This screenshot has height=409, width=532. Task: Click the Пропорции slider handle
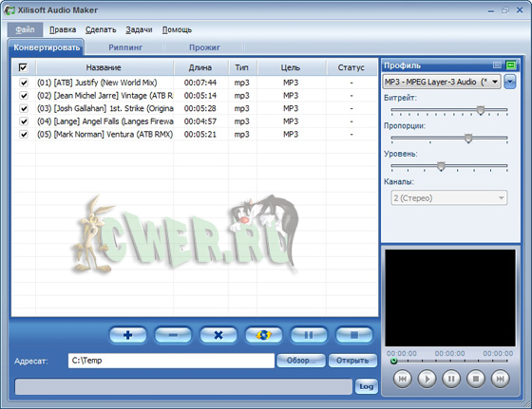(468, 138)
